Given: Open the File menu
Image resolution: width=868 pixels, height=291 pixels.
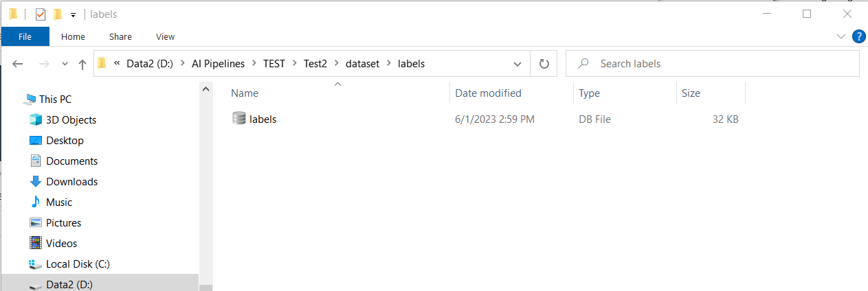Looking at the screenshot, I should pos(25,36).
